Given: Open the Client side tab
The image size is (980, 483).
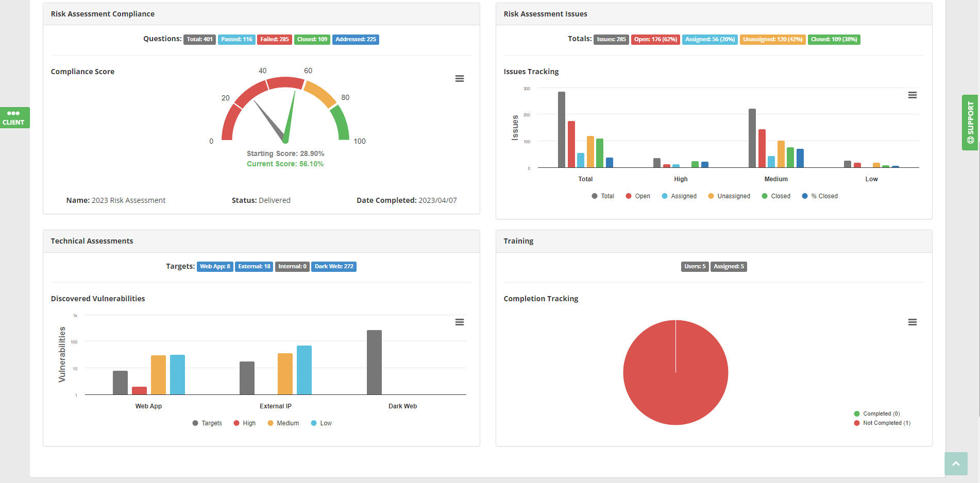Looking at the screenshot, I should click(14, 118).
